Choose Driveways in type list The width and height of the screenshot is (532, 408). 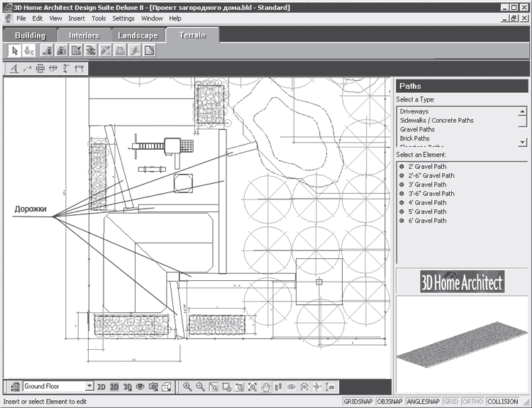tap(414, 111)
